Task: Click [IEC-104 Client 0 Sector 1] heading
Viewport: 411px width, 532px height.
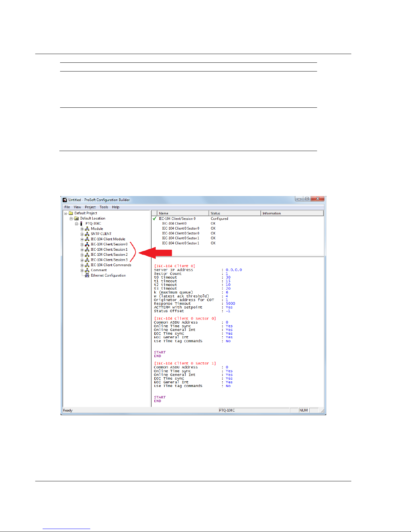Action: [x=185, y=364]
